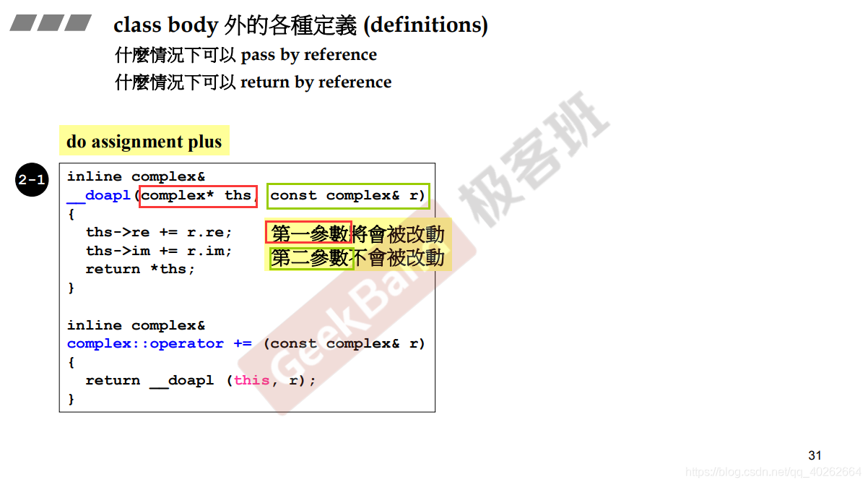Click the page number 31
Viewport: 868px width, 485px height.
click(815, 455)
